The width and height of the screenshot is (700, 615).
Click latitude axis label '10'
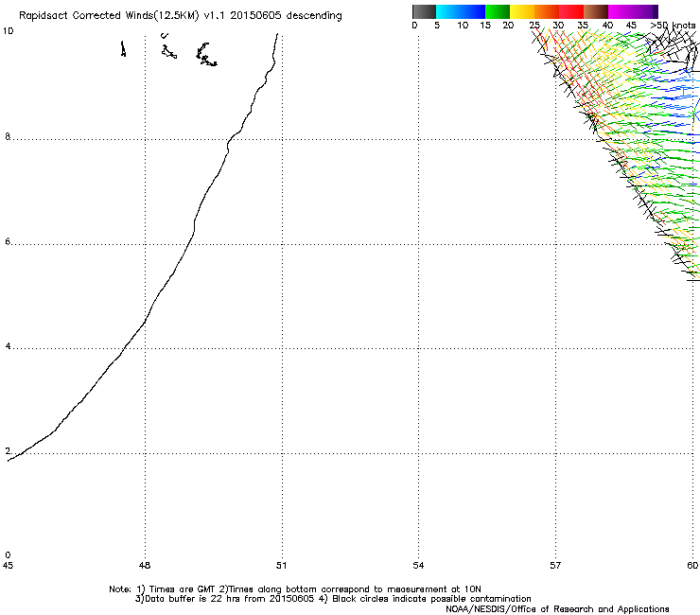coord(8,31)
